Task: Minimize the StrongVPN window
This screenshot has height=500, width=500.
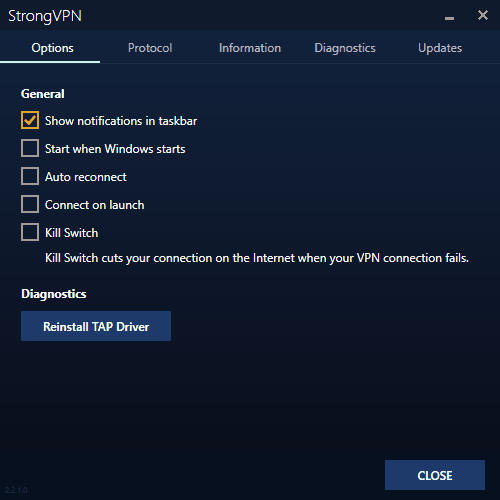Action: [449, 18]
